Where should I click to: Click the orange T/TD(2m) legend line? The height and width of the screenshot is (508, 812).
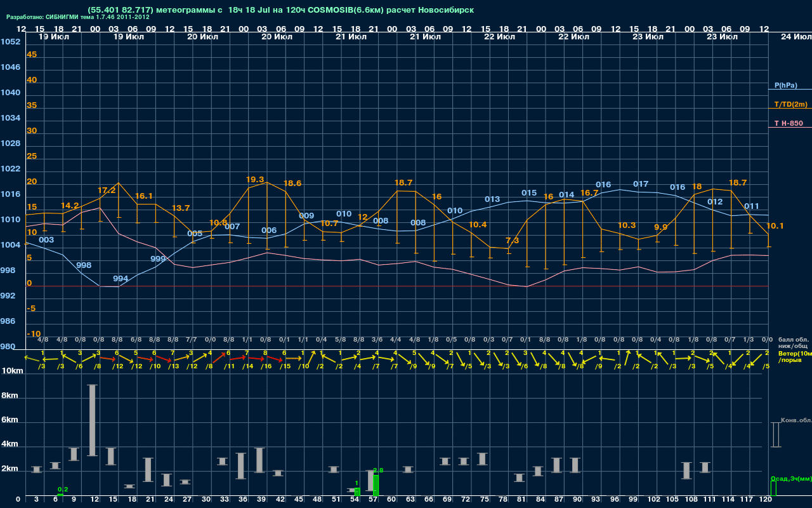(x=790, y=109)
